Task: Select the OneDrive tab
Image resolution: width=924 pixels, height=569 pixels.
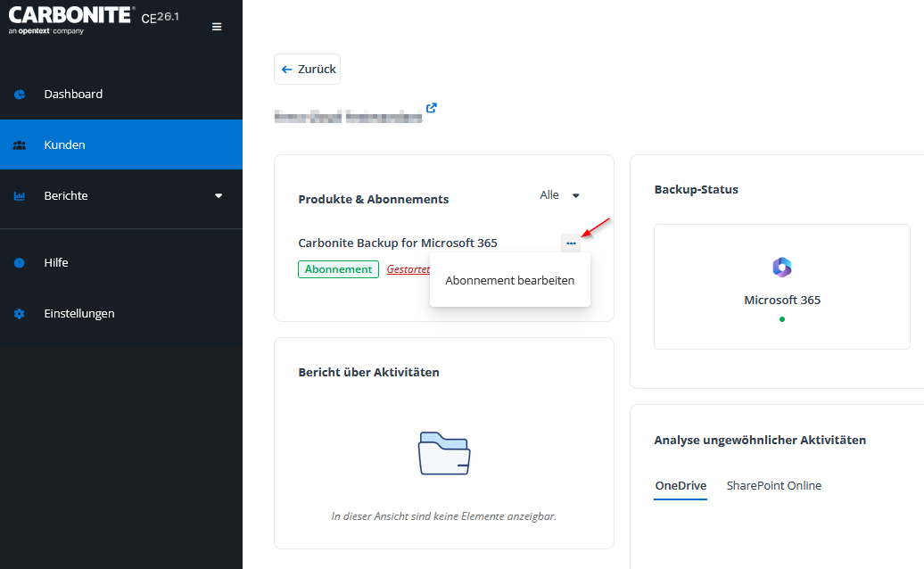Action: (681, 486)
